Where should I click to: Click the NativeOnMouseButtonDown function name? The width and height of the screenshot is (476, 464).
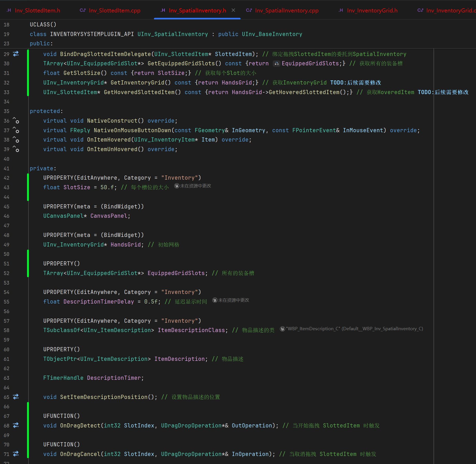click(x=132, y=130)
